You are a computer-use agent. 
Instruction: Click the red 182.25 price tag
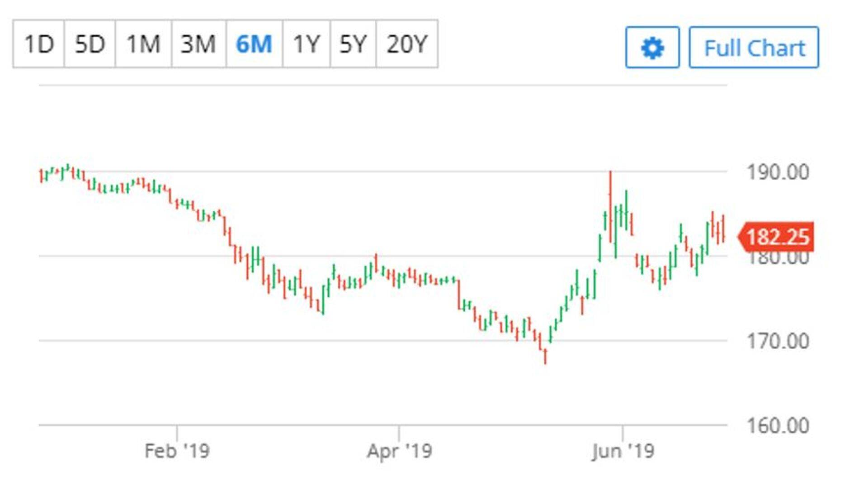pyautogui.click(x=777, y=237)
